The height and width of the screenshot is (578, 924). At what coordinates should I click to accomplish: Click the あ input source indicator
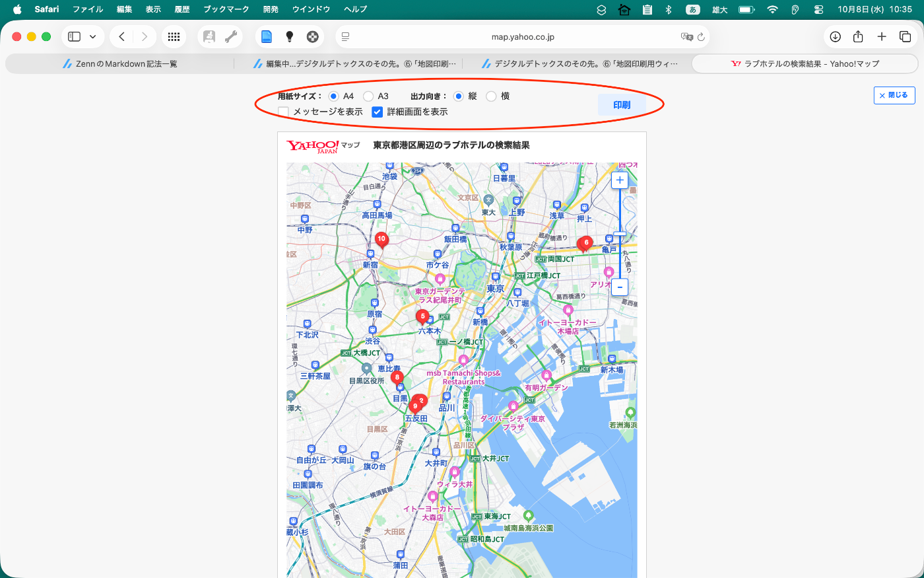(692, 9)
